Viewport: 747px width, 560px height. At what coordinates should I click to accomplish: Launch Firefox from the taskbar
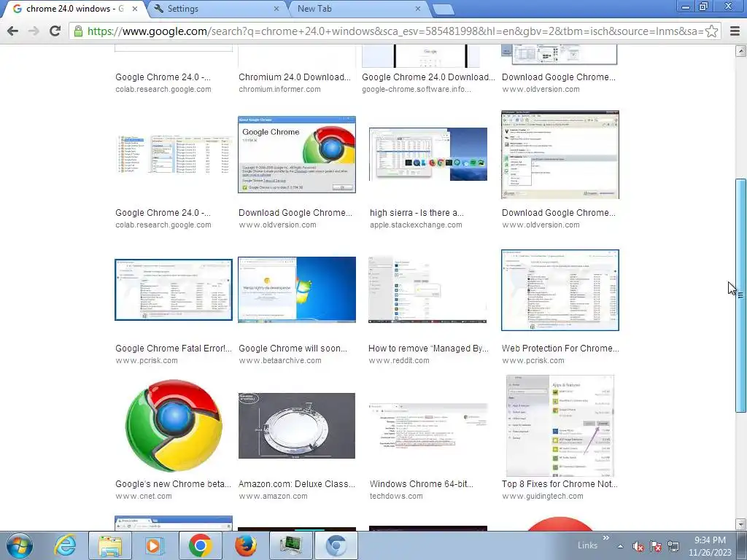pos(246,545)
